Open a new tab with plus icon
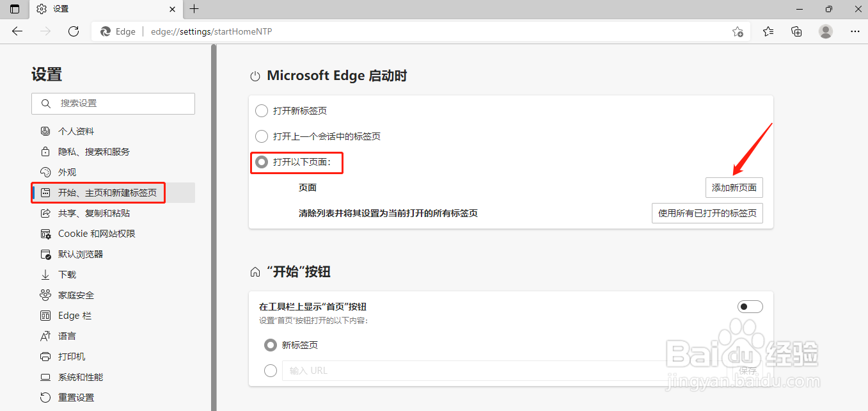This screenshot has width=868, height=411. point(194,9)
